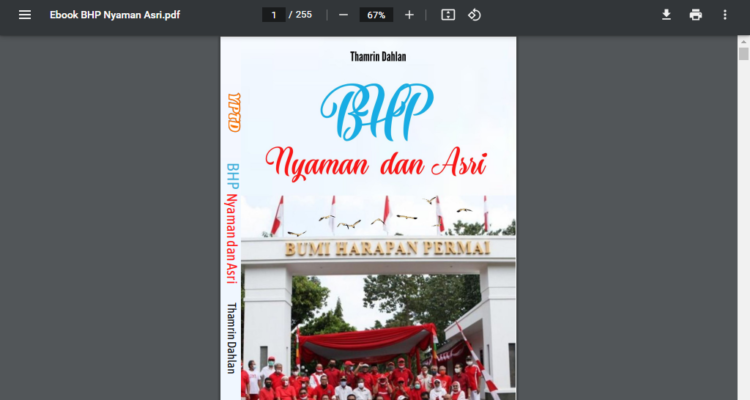Click the orange YPTD logo on the spine

(x=233, y=114)
